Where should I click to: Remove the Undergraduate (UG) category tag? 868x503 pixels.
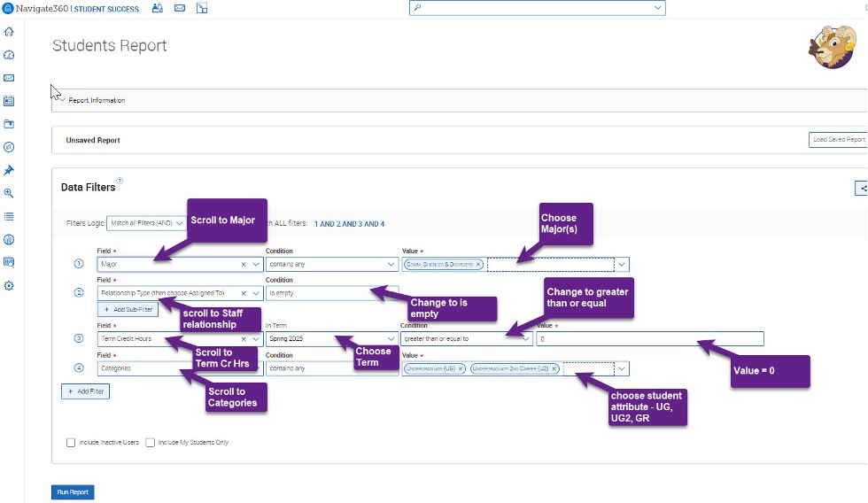(x=461, y=368)
